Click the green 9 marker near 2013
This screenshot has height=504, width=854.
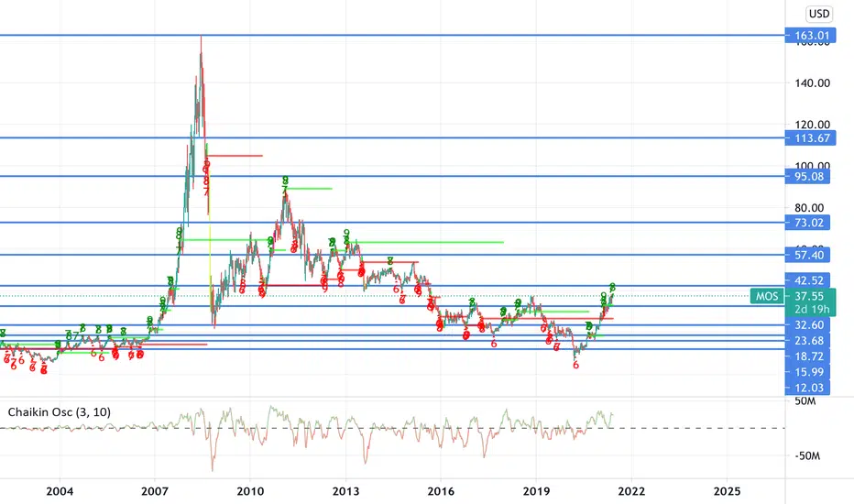coord(346,233)
